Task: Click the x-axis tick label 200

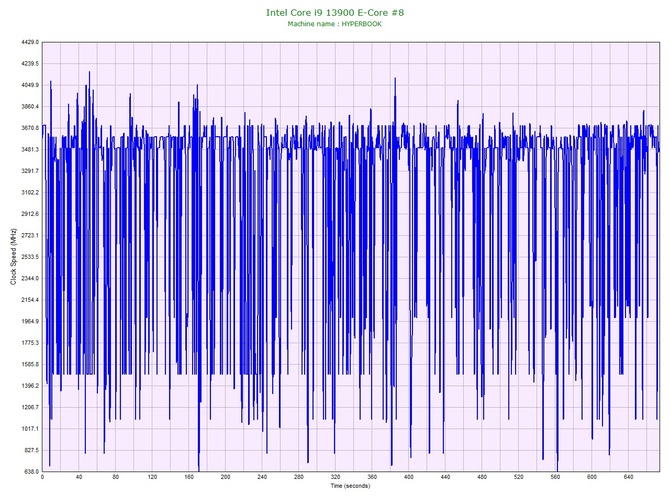Action: click(x=225, y=477)
